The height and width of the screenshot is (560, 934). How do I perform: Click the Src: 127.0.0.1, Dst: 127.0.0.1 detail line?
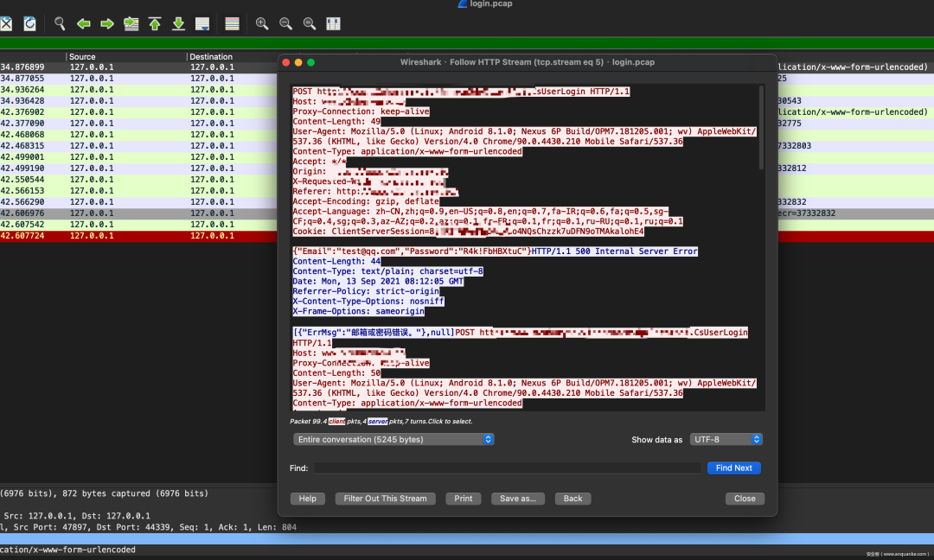click(x=77, y=516)
